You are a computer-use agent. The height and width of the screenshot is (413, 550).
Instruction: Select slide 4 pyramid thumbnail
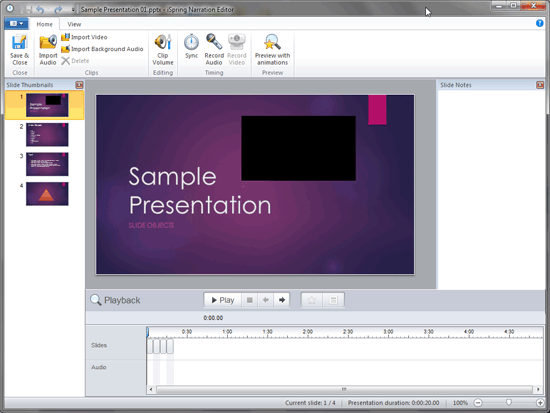[x=47, y=194]
